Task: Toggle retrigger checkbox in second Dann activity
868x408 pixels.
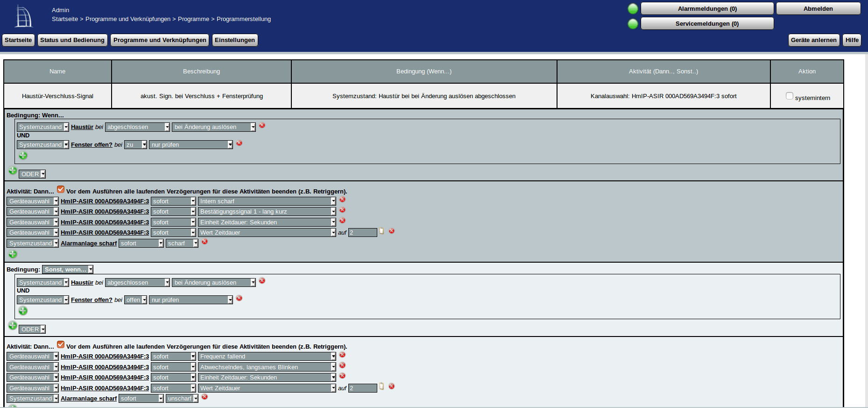Action: tap(61, 344)
